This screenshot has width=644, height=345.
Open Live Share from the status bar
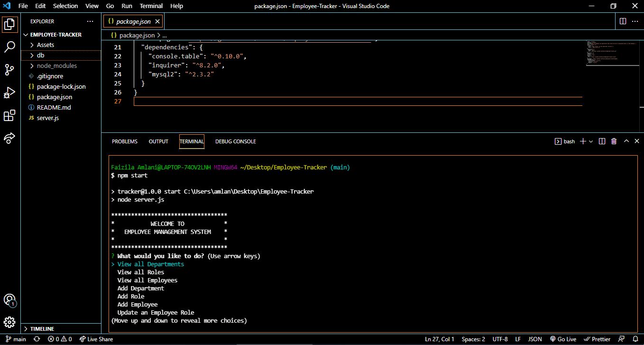(x=96, y=339)
